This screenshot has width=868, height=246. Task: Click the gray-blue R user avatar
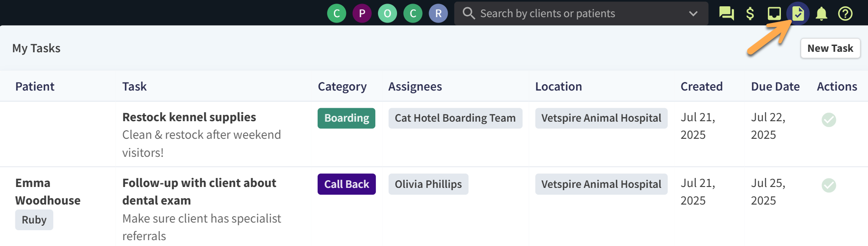438,14
